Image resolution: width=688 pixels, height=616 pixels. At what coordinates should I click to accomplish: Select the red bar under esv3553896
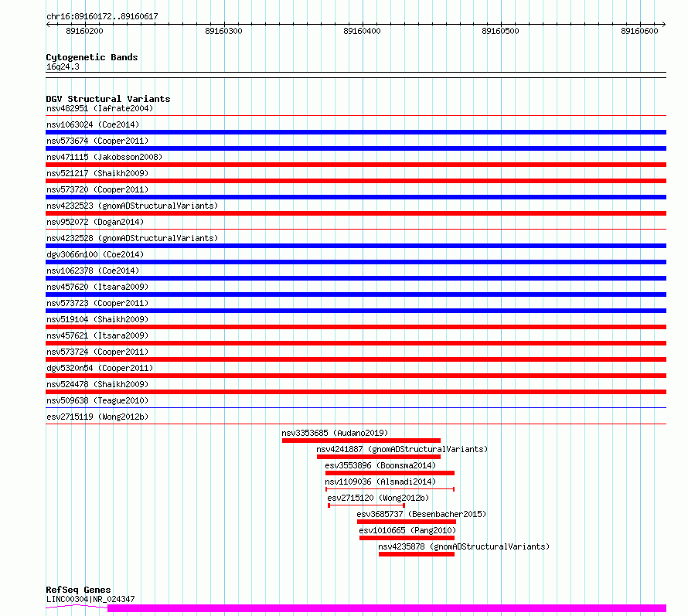coord(390,473)
